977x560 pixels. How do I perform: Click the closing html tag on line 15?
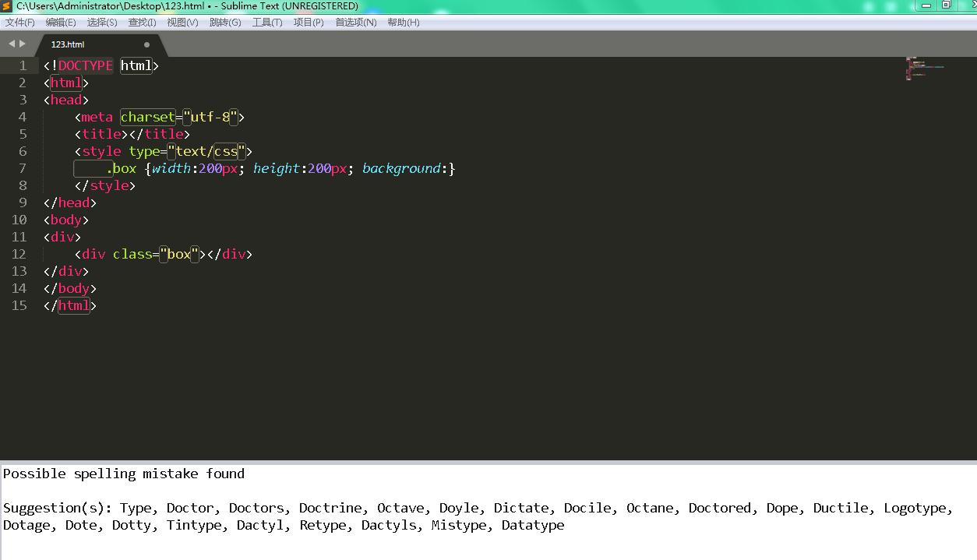click(70, 305)
